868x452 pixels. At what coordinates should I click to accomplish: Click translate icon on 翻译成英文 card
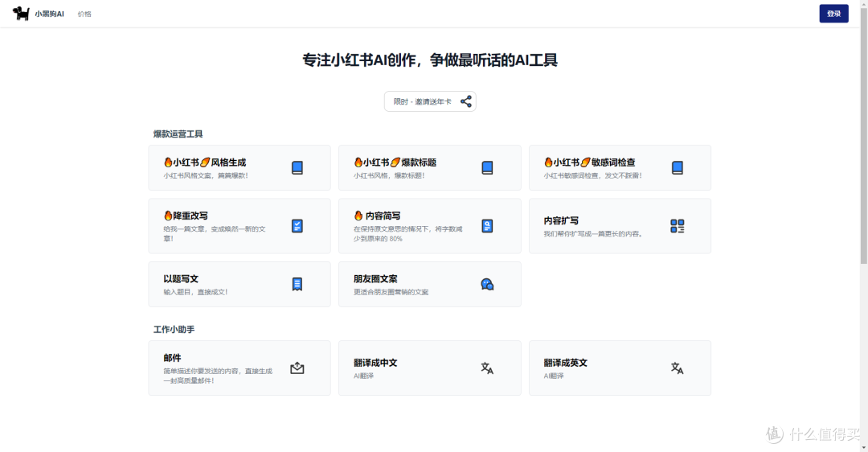tap(677, 368)
